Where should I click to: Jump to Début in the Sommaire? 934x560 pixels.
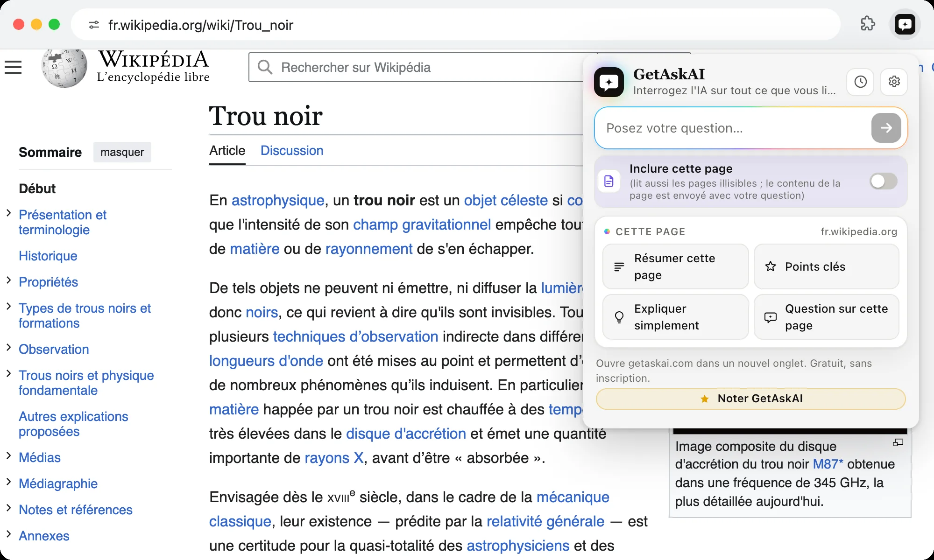point(37,189)
